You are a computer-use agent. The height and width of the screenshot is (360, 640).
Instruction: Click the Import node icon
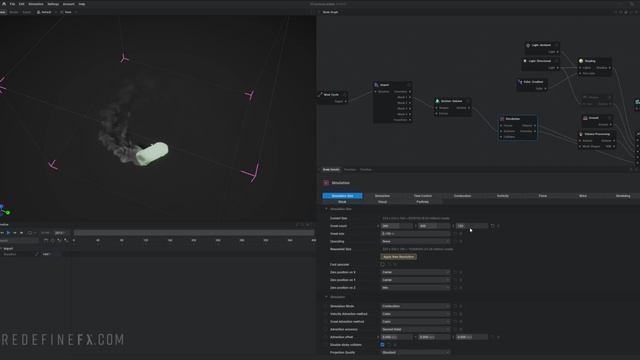pyautogui.click(x=376, y=85)
